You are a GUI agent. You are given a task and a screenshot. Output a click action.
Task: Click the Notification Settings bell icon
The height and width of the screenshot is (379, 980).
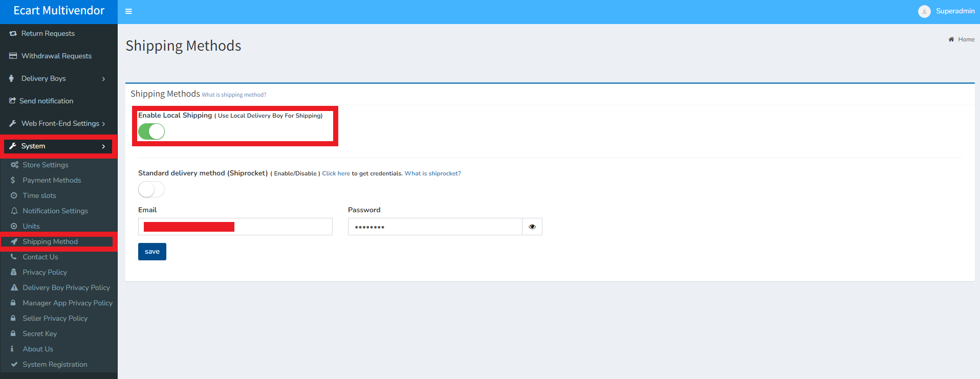tap(14, 211)
